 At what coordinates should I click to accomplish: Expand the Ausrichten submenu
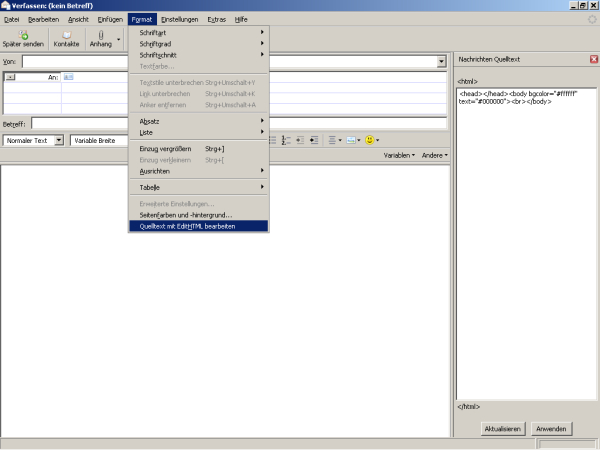pos(199,171)
